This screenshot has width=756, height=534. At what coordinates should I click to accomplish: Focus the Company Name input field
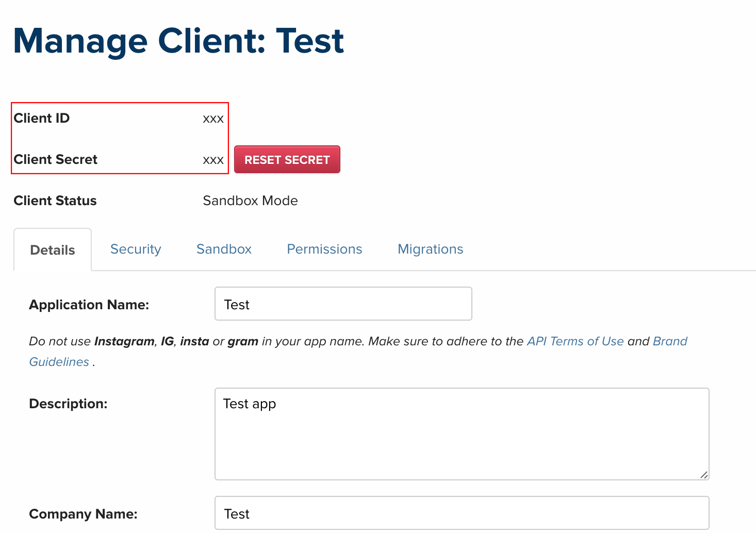462,513
